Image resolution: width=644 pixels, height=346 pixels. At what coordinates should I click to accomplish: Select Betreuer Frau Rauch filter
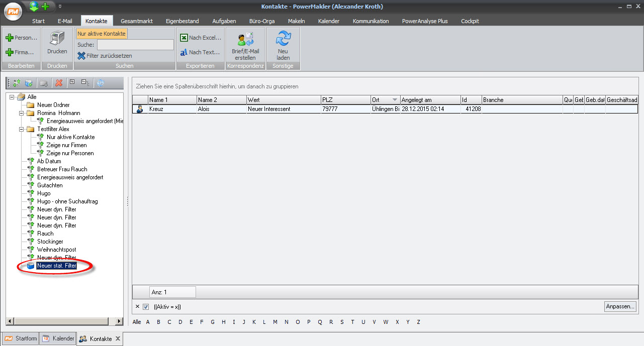62,169
